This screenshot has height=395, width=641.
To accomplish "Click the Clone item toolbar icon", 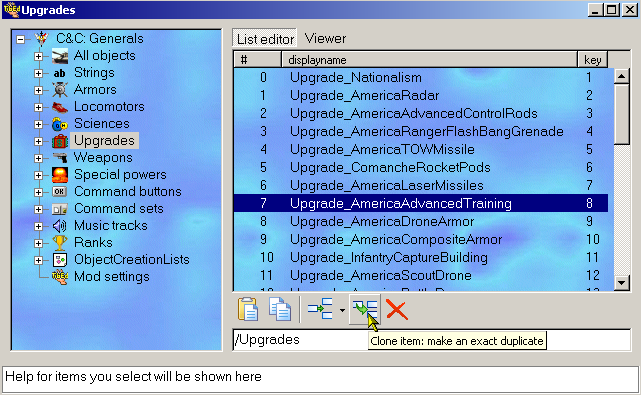I will [x=365, y=310].
